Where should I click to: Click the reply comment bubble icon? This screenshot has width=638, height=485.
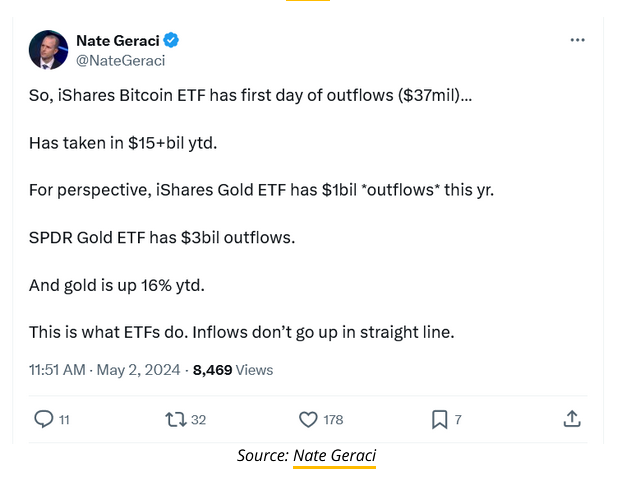tap(43, 419)
